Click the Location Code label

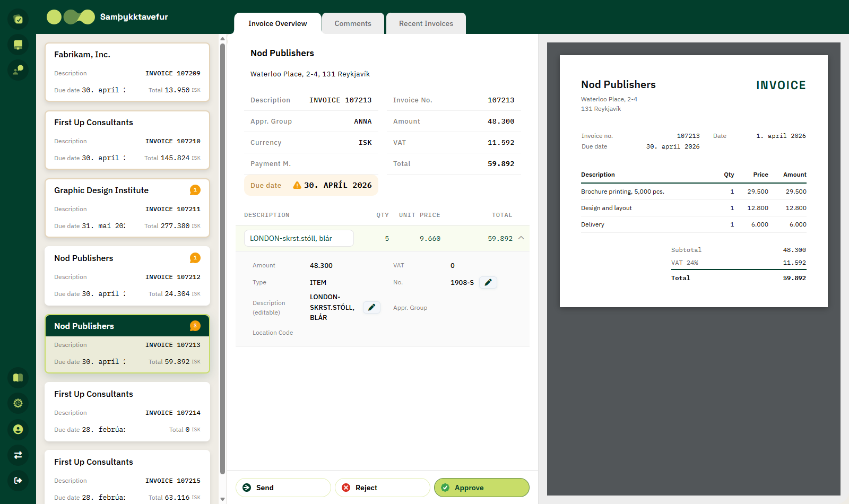tap(273, 333)
